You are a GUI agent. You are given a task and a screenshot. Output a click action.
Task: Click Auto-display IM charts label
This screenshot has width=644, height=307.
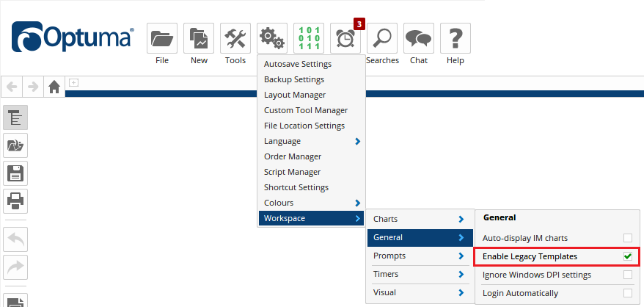[525, 238]
